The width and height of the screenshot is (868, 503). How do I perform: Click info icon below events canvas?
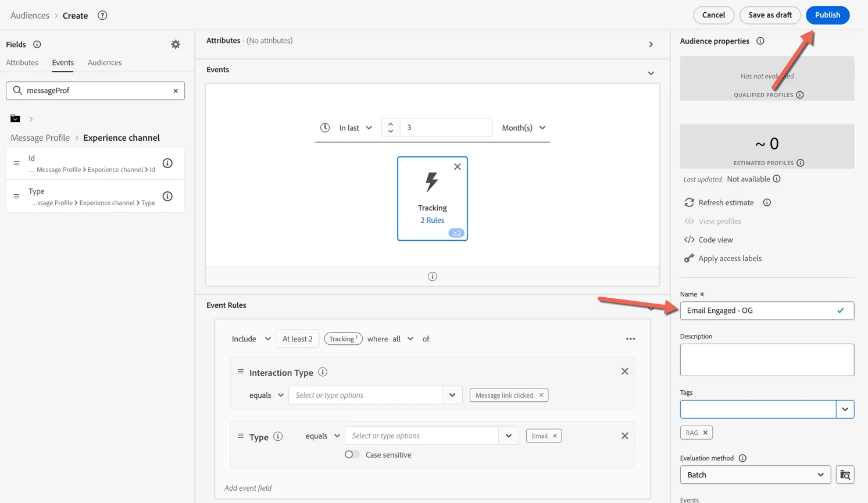coord(433,277)
